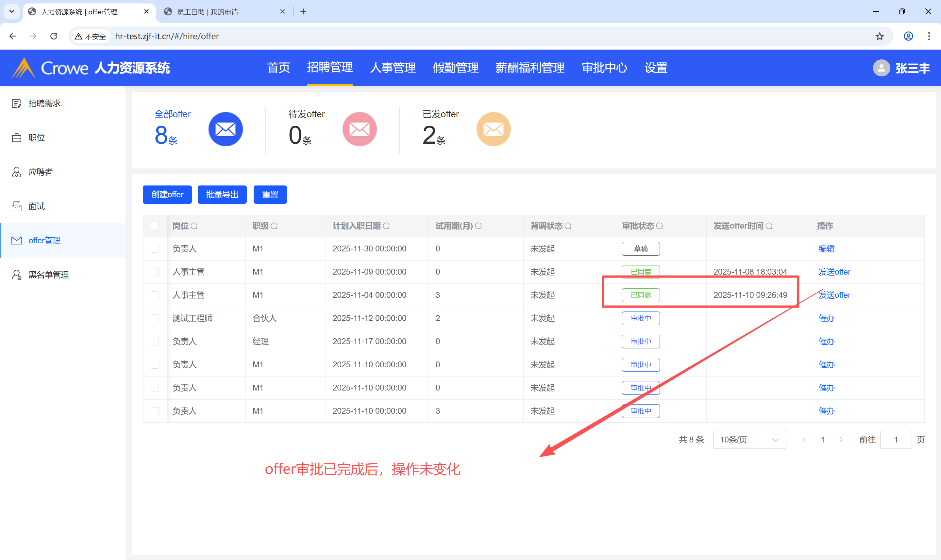941x560 pixels.
Task: Check the box for the first 负责人 row
Action: 155,249
